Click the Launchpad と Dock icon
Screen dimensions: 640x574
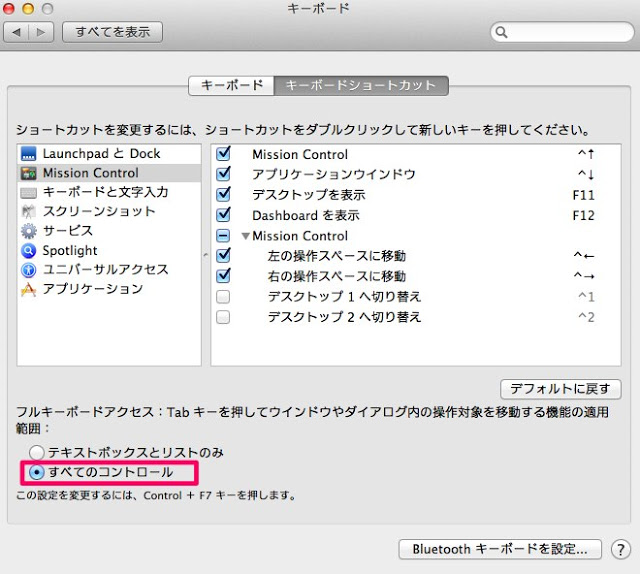click(x=29, y=154)
